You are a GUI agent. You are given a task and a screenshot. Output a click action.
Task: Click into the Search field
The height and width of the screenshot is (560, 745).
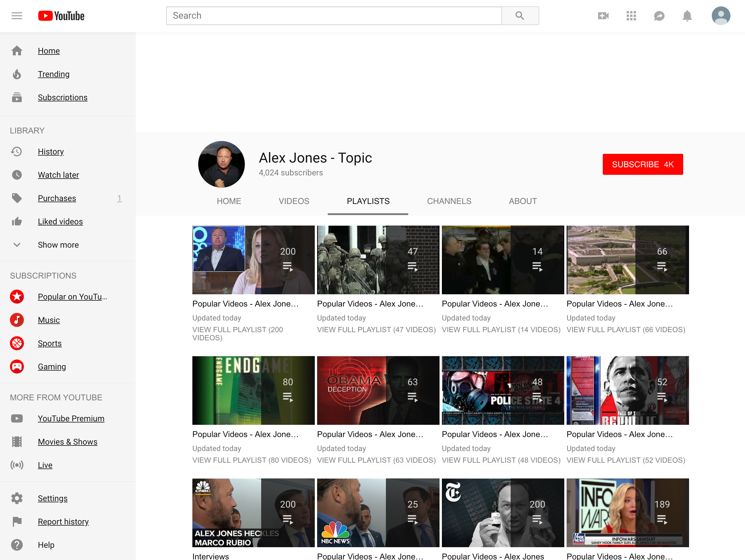pos(334,16)
